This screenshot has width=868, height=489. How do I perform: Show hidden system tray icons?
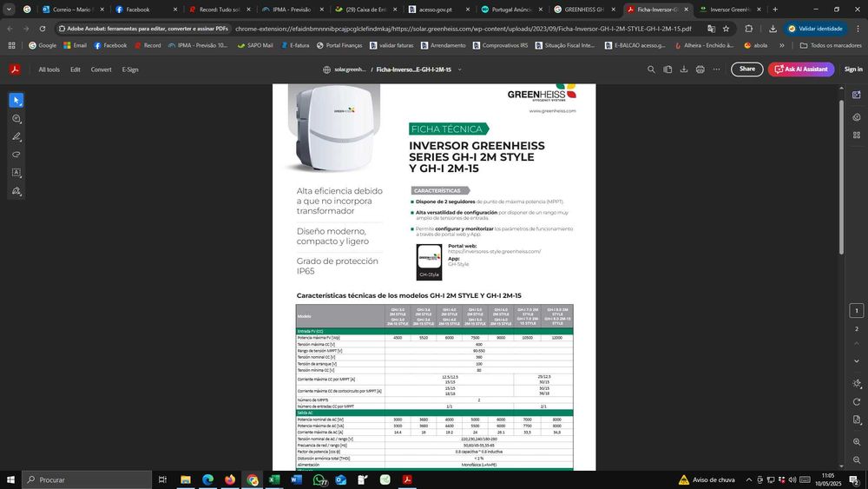click(749, 479)
